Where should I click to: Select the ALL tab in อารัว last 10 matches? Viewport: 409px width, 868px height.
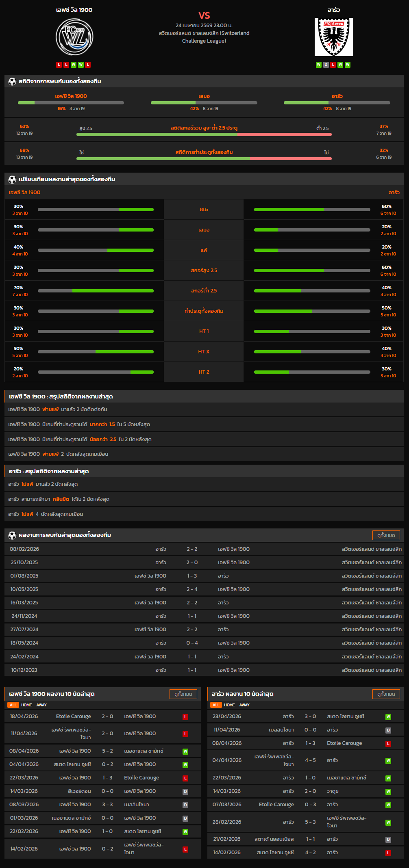click(216, 705)
